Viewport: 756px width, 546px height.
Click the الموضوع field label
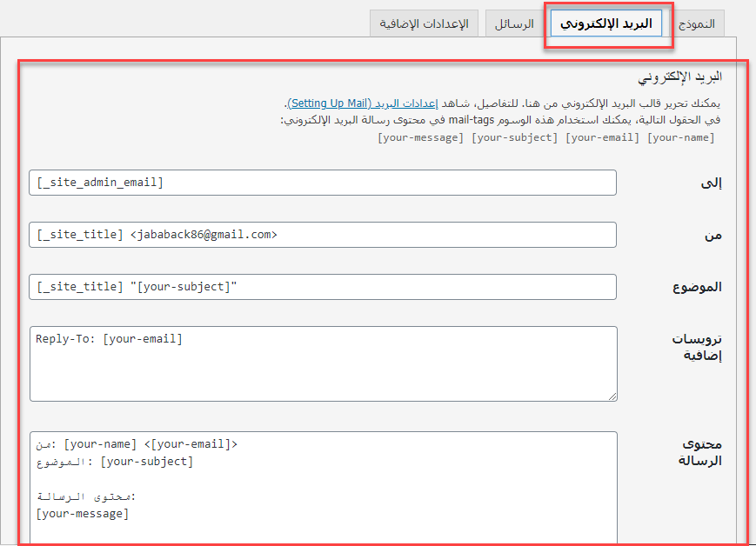697,287
